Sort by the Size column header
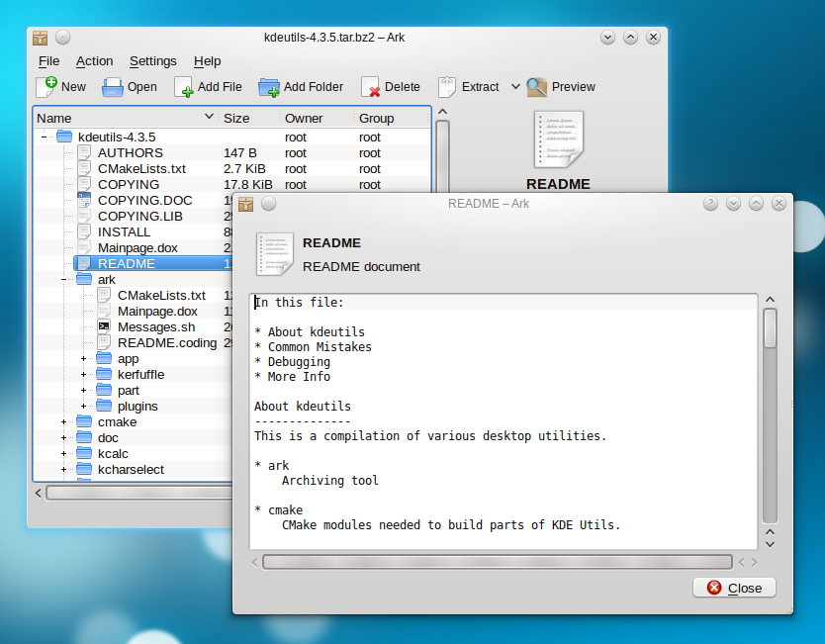The height and width of the screenshot is (644, 825). 249,118
